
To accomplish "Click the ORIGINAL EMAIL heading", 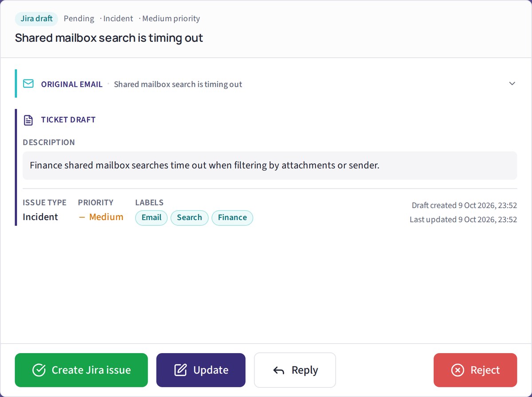I will 72,84.
